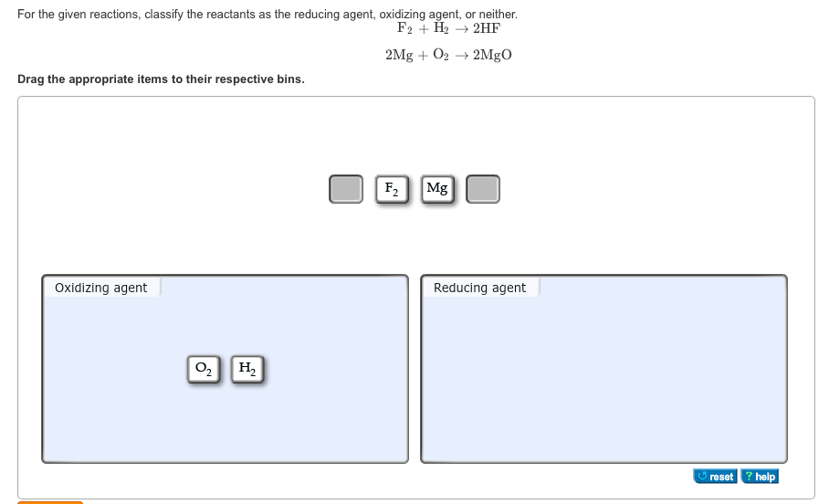Screen dimensions: 829x504
Task: Click the Reducing agent bin label
Action: (479, 288)
